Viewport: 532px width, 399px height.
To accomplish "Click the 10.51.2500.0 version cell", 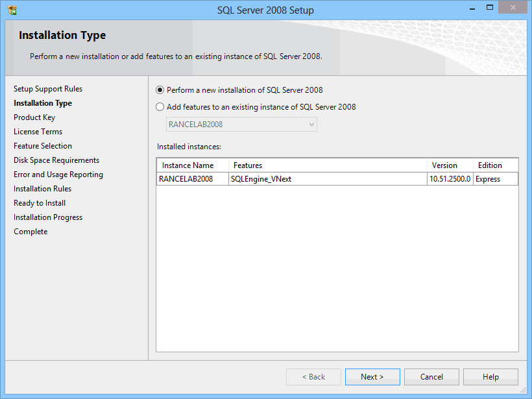I will pos(450,179).
